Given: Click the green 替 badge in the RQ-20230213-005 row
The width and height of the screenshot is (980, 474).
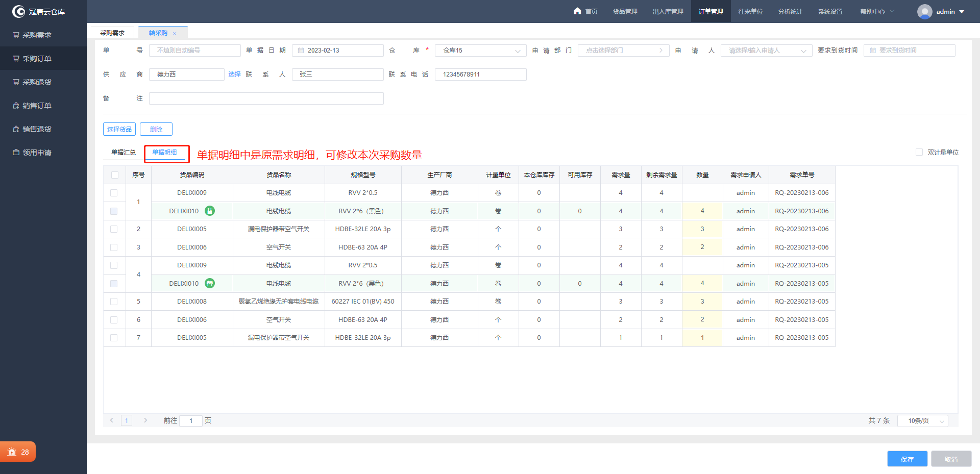Looking at the screenshot, I should (210, 283).
